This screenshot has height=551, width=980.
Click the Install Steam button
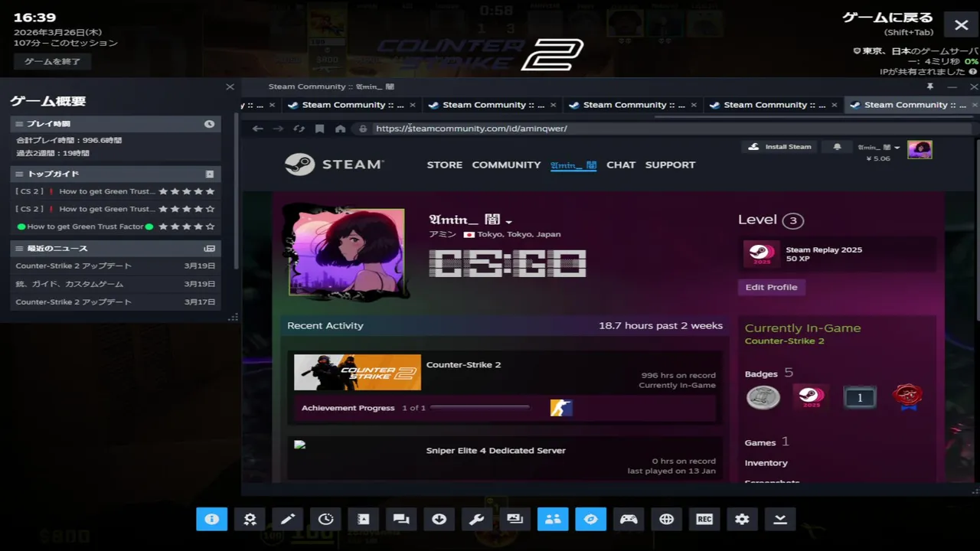click(x=780, y=147)
